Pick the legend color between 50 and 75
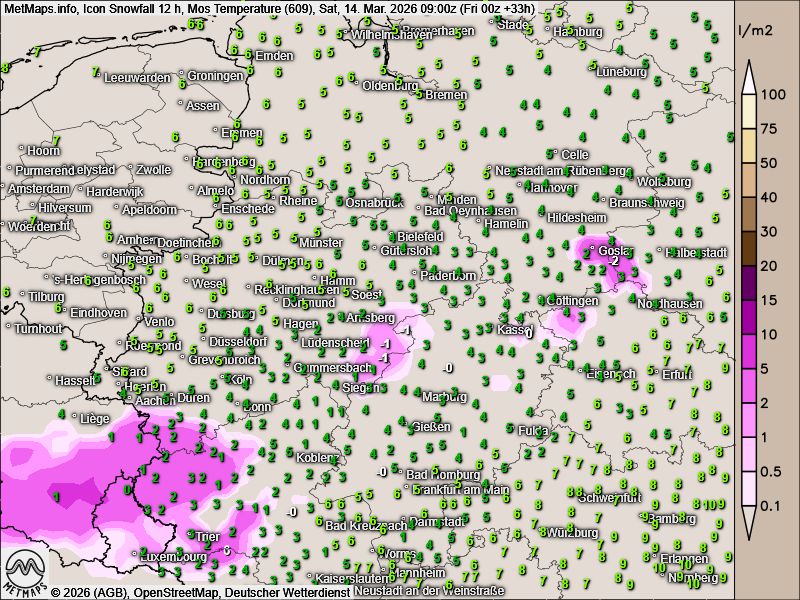800x600 pixels. click(x=750, y=145)
